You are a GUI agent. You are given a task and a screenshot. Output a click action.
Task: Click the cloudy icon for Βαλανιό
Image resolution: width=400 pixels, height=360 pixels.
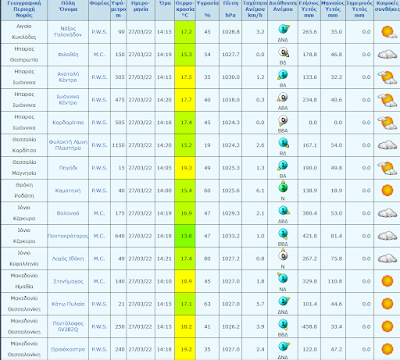point(387,213)
